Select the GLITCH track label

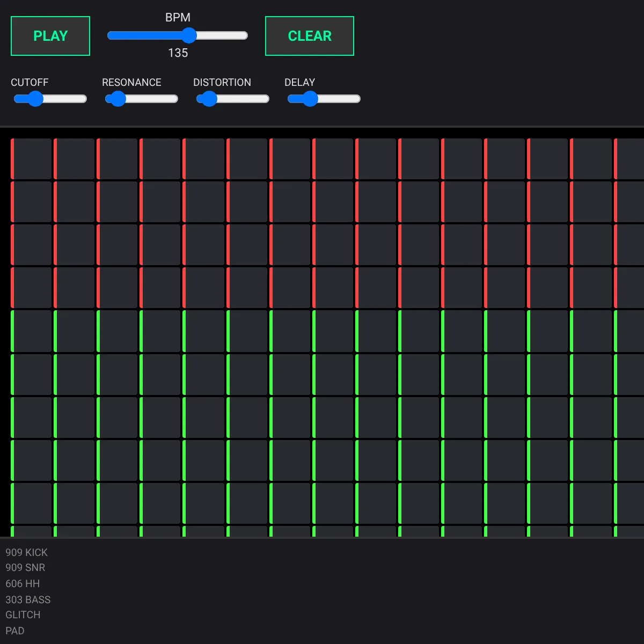point(23,614)
